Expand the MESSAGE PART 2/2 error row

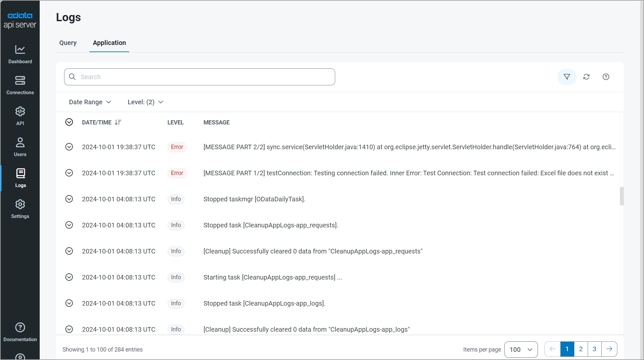[x=69, y=147]
